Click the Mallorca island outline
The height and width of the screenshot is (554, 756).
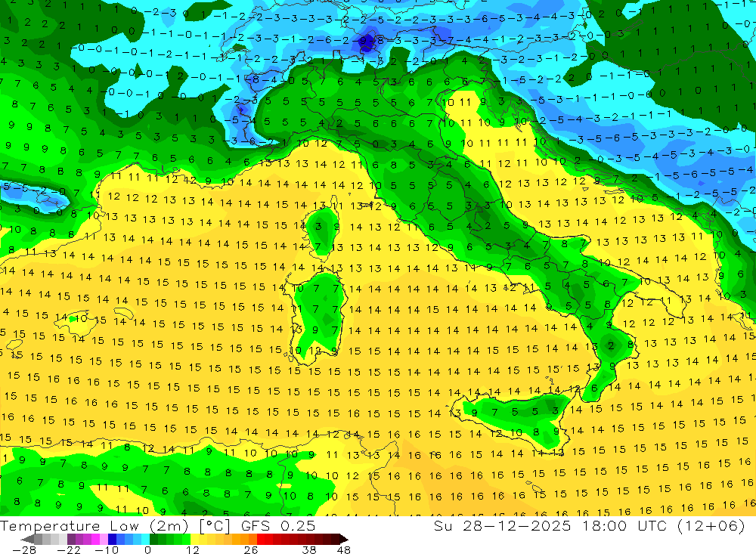(x=77, y=322)
